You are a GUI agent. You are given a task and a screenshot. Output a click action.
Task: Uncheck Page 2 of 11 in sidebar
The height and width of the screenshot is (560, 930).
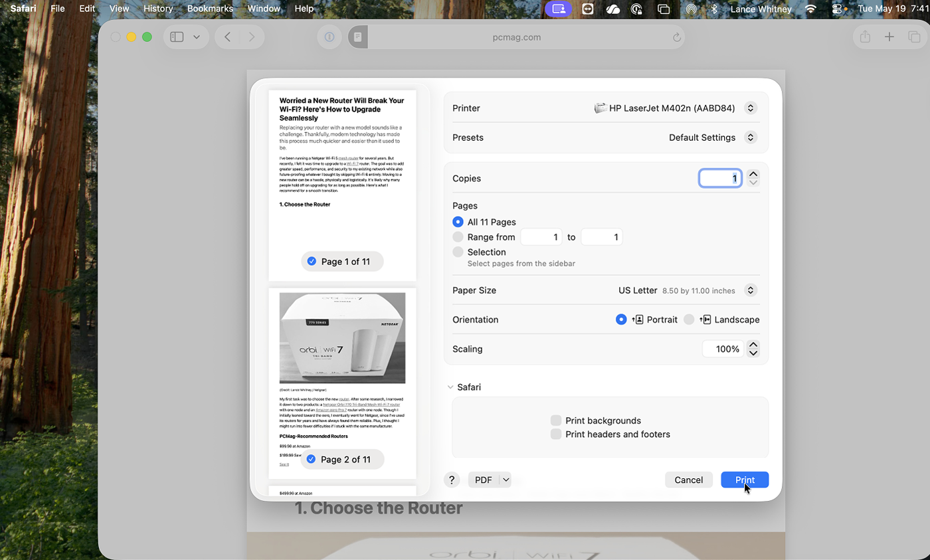point(311,459)
